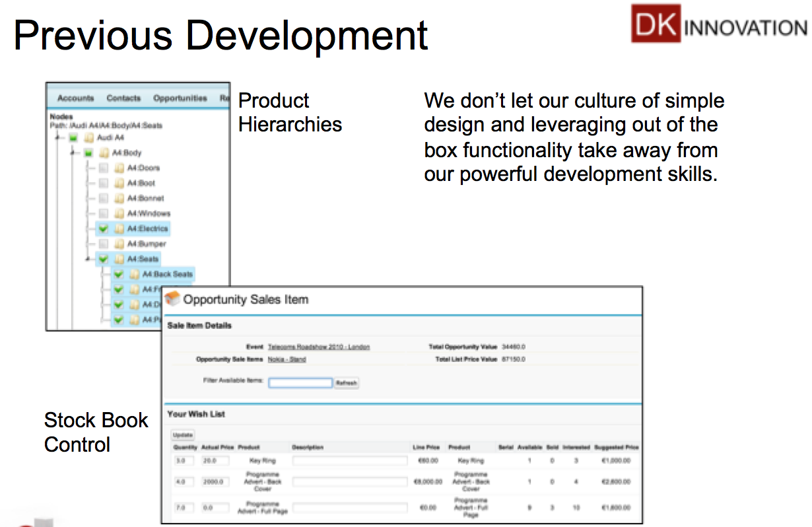
Task: Open the Contacts tab
Action: (124, 98)
